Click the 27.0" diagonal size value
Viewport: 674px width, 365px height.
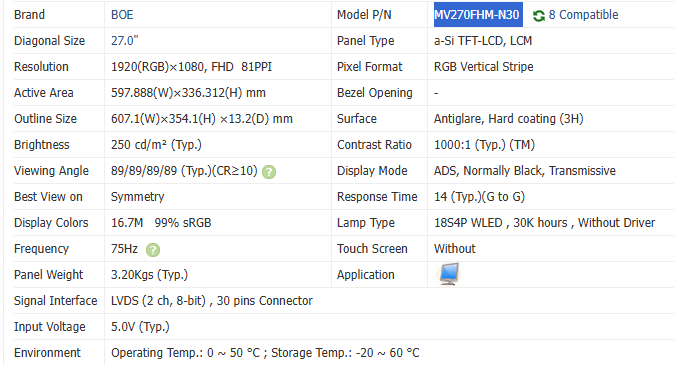tap(125, 40)
